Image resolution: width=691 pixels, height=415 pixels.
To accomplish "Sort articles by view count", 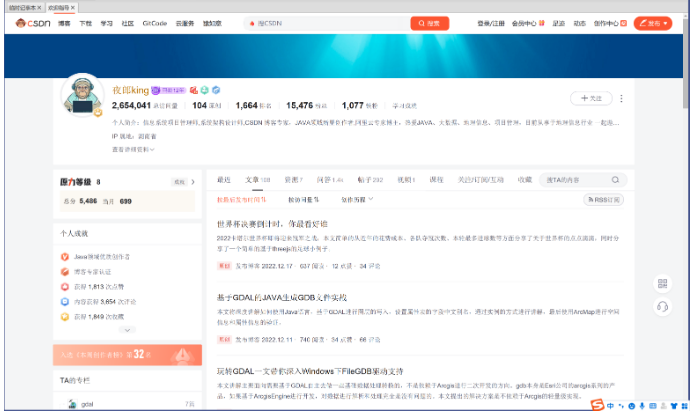I will (303, 200).
